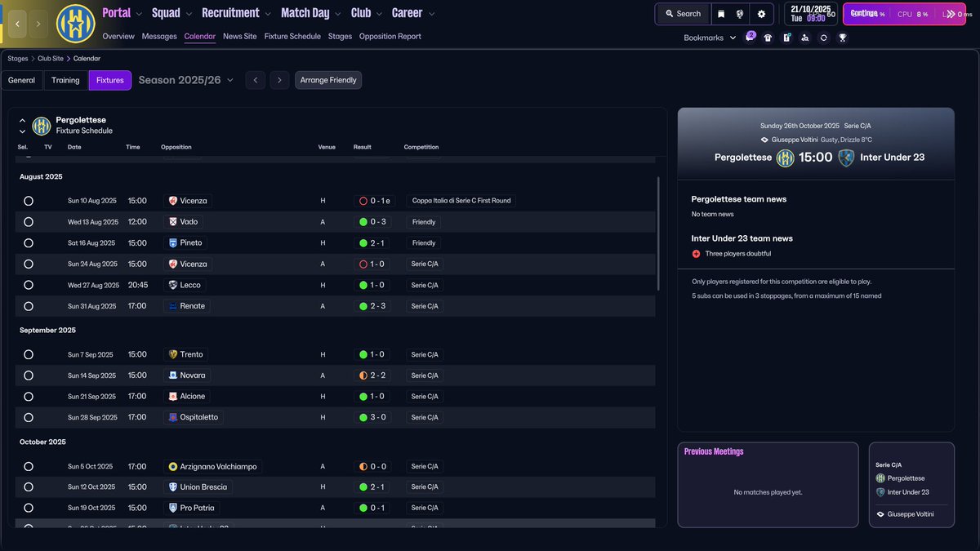The image size is (980, 551).
Task: Select the Vado friendly fixture radio
Action: click(x=29, y=222)
